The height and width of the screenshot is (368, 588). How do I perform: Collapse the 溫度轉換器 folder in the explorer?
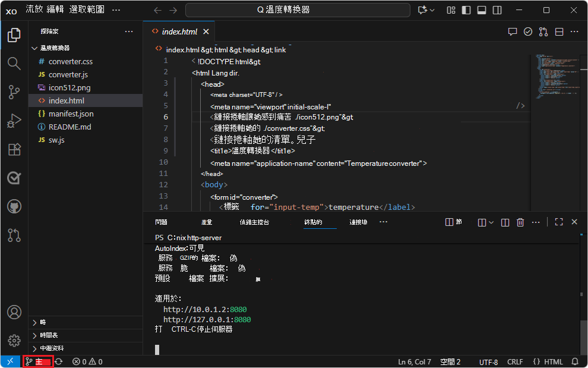(x=34, y=48)
